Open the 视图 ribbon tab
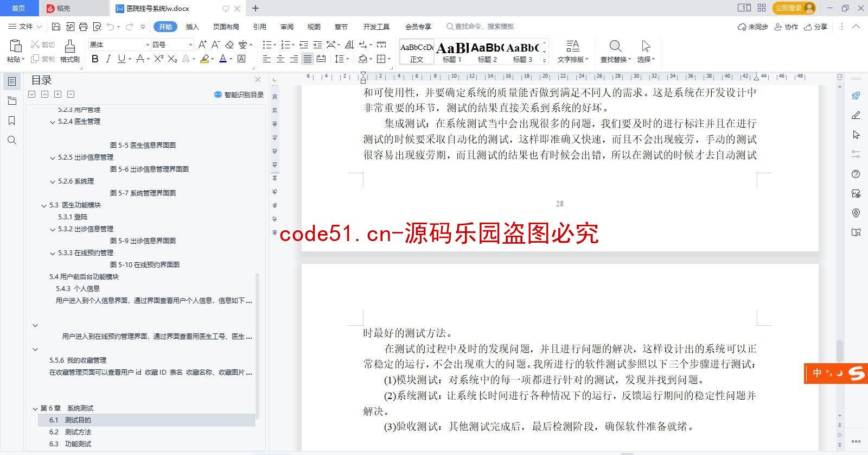This screenshot has width=868, height=455. pos(314,27)
